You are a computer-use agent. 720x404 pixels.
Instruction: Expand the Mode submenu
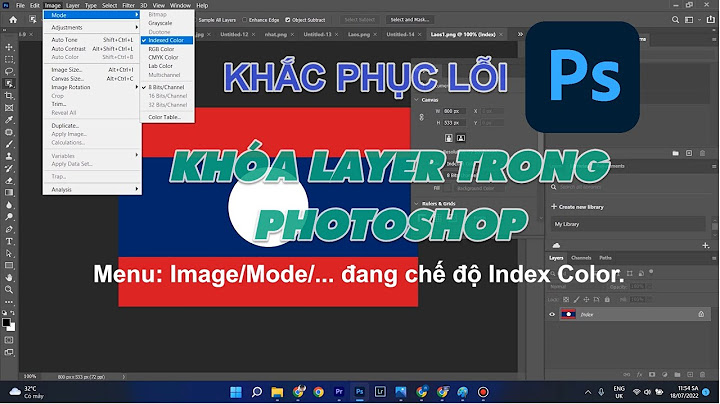point(92,15)
